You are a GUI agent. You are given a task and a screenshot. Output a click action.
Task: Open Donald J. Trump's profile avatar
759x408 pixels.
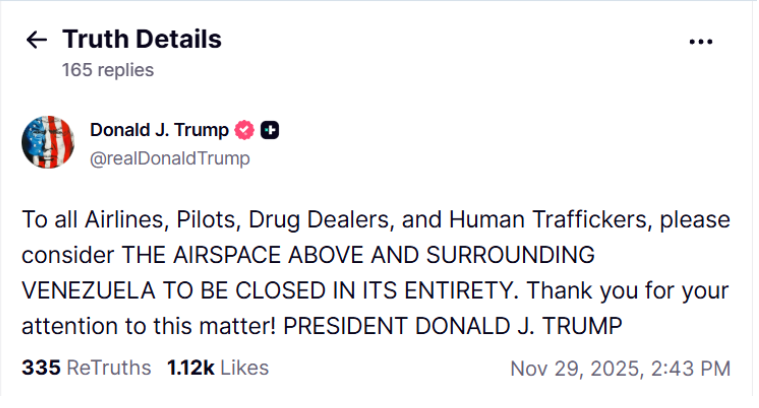click(x=48, y=142)
